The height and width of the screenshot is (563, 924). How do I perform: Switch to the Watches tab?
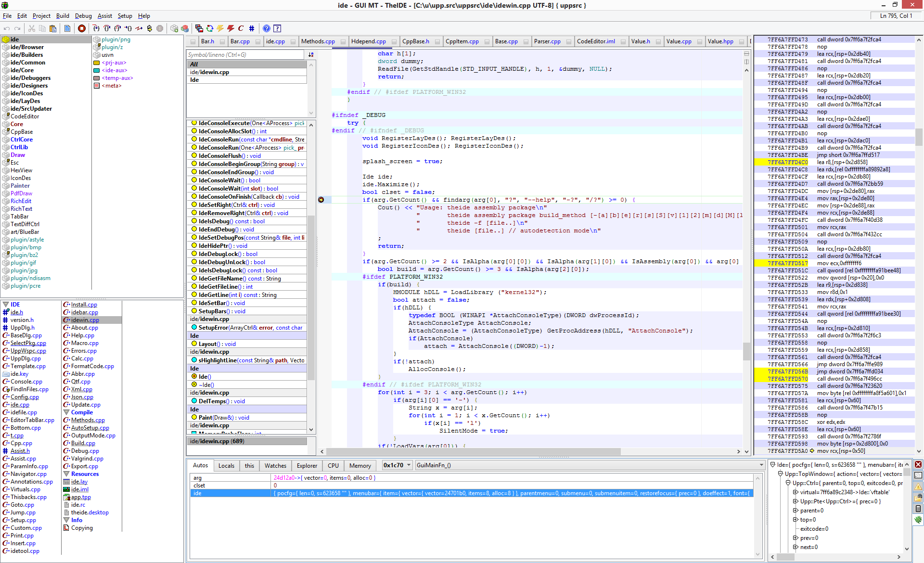coord(275,466)
